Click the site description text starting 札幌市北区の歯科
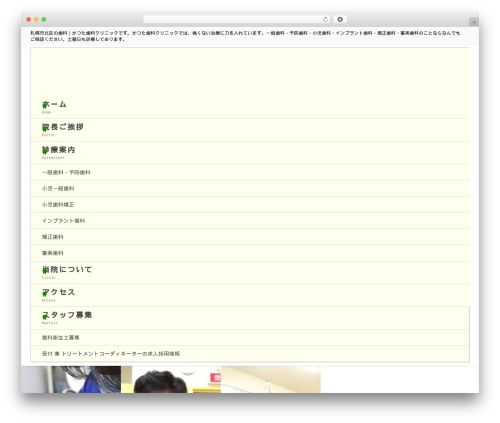Screen dimensions: 500x423 [245, 36]
